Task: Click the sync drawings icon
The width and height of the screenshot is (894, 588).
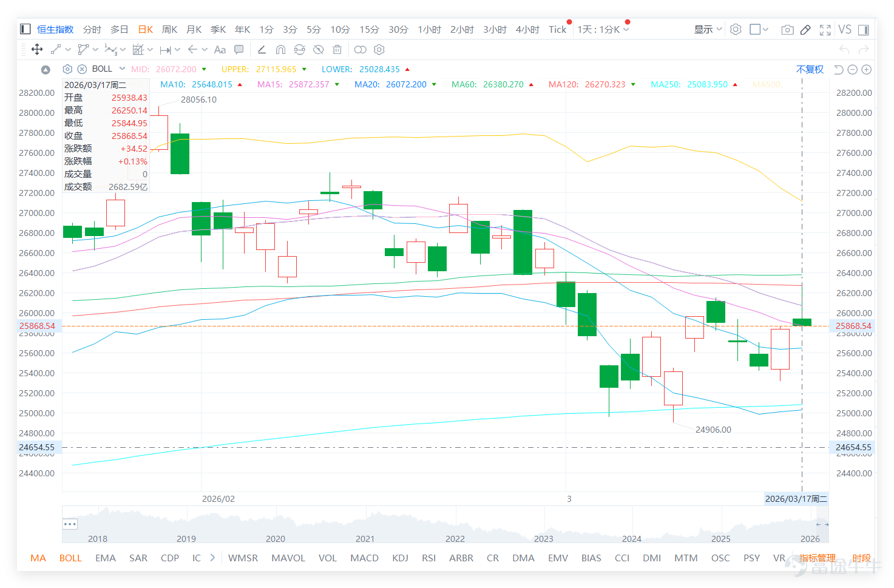Action: tap(300, 50)
